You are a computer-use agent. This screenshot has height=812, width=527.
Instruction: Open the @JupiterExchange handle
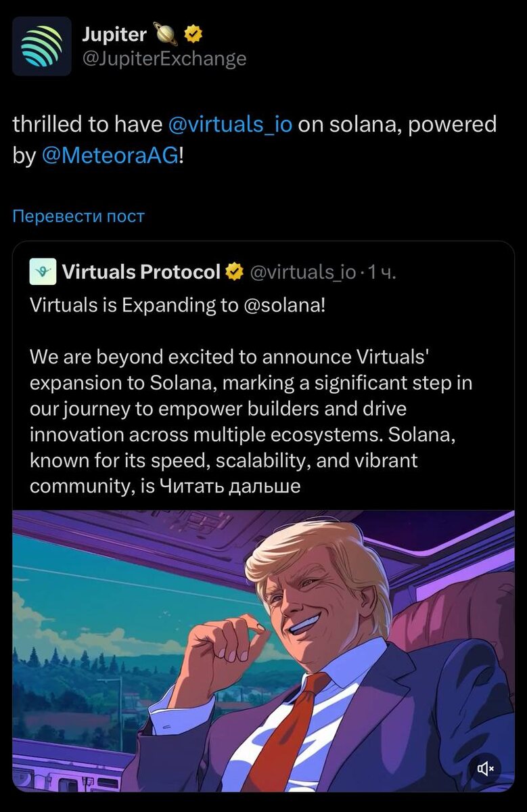click(164, 59)
